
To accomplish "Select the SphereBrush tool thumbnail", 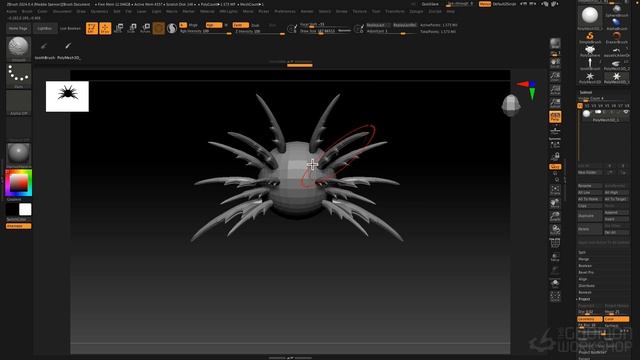I will coord(616,11).
